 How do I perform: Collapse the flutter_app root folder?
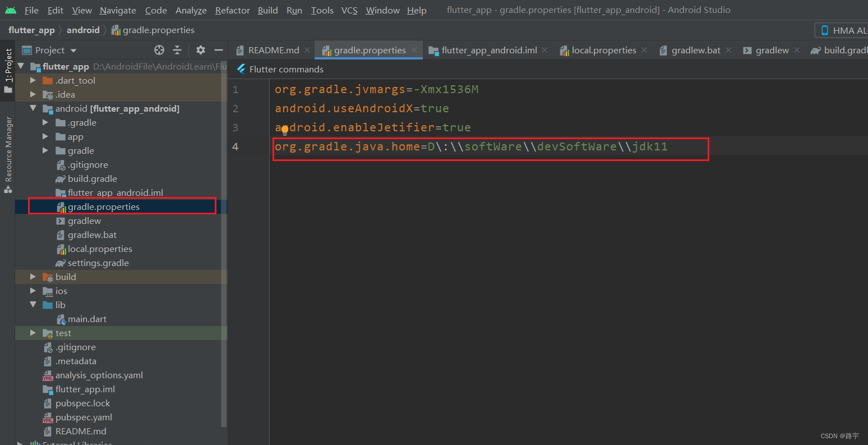pyautogui.click(x=21, y=66)
